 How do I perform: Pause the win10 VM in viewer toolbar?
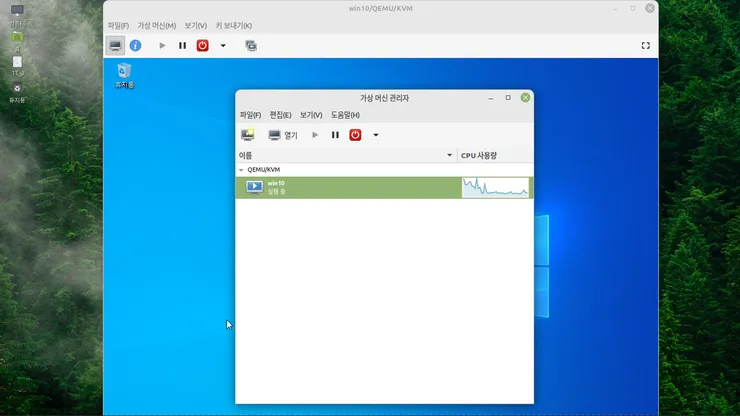[x=182, y=46]
